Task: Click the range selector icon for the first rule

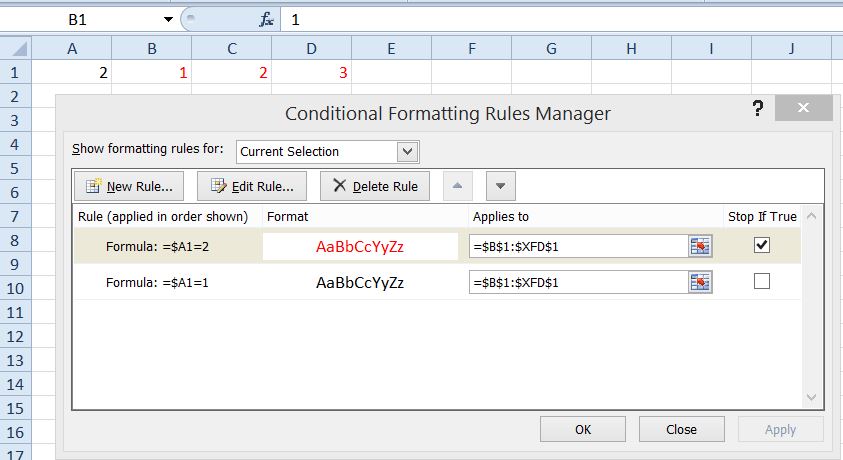Action: pyautogui.click(x=700, y=247)
